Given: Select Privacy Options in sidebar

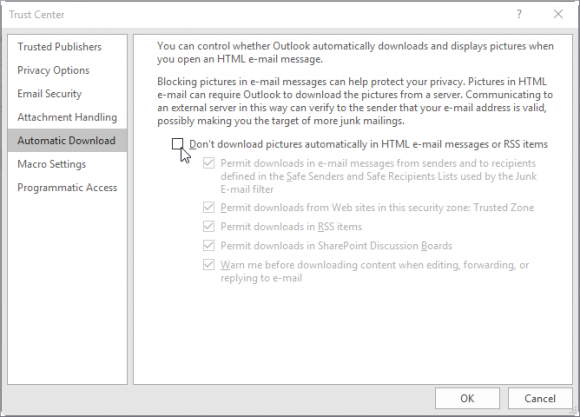Looking at the screenshot, I should click(x=53, y=70).
